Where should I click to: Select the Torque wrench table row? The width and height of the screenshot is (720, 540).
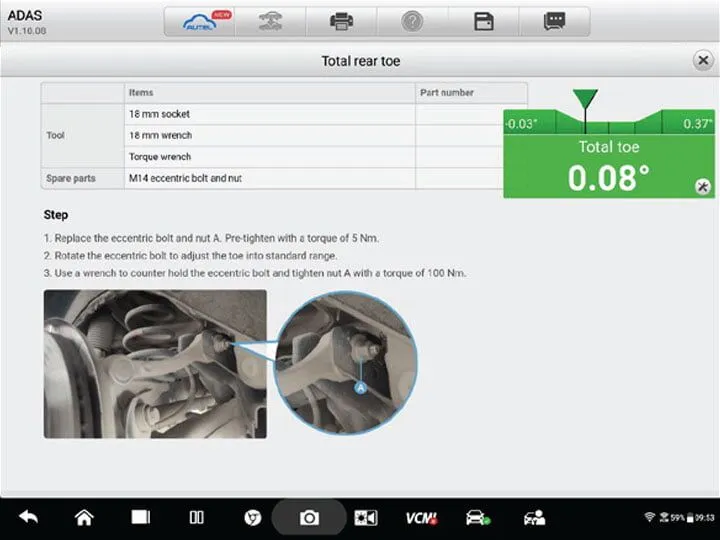(270, 157)
